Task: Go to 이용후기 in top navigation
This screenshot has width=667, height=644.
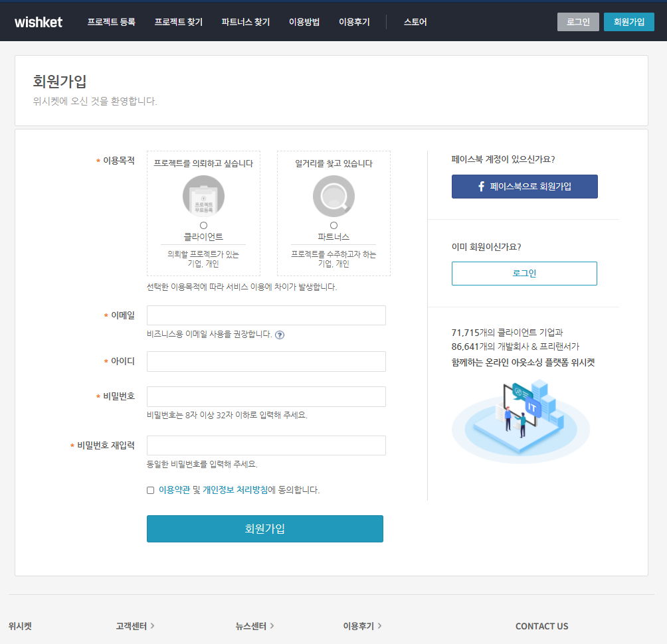Action: pyautogui.click(x=354, y=22)
